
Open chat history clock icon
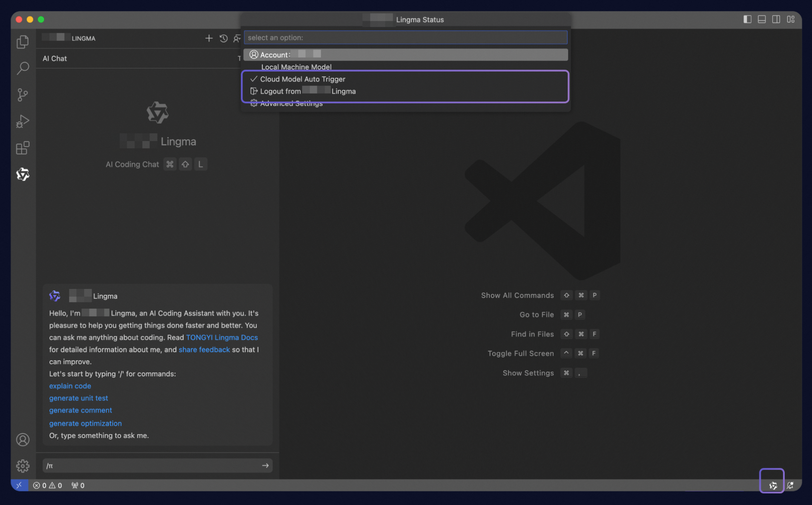(x=224, y=38)
